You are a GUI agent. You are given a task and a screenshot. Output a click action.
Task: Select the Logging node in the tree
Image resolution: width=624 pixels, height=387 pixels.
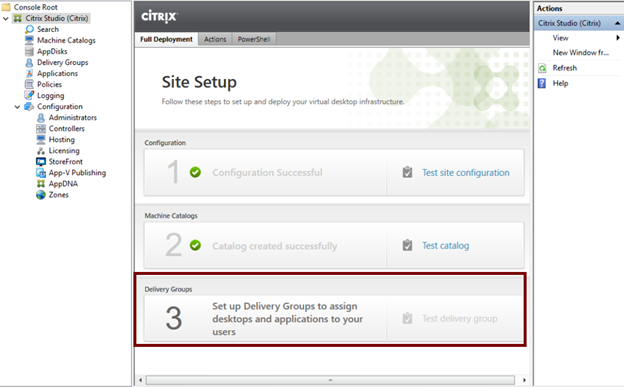pyautogui.click(x=51, y=96)
